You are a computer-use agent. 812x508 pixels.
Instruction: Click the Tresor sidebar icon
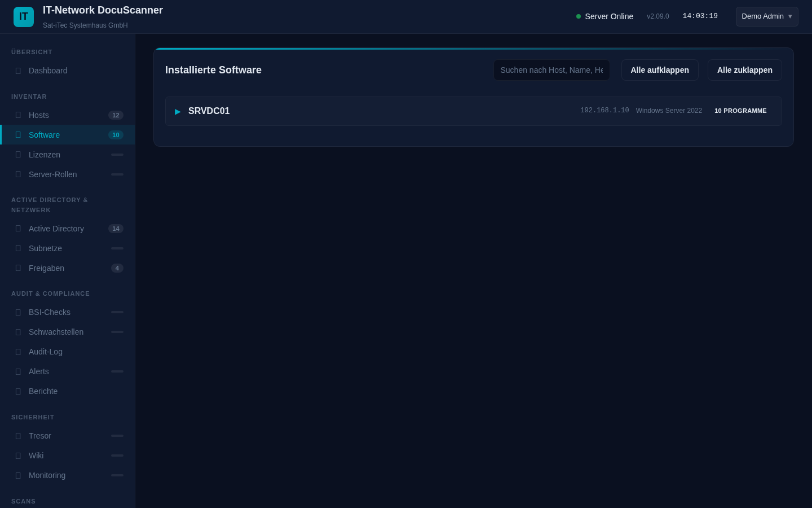(x=18, y=436)
